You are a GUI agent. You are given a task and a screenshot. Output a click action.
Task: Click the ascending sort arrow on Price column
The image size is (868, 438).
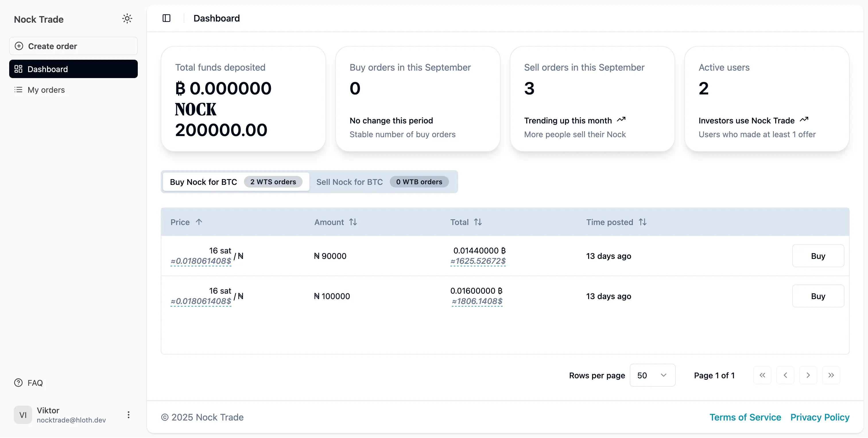pyautogui.click(x=199, y=222)
